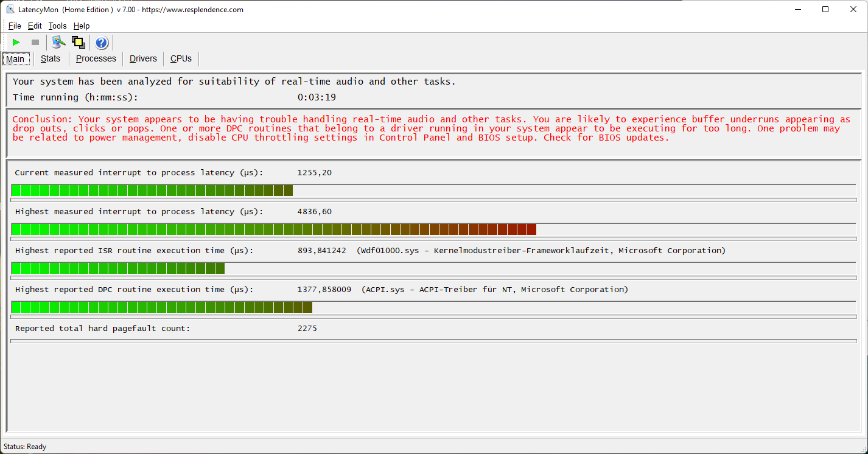The height and width of the screenshot is (454, 868).
Task: Show the Drivers tab
Action: [x=143, y=58]
